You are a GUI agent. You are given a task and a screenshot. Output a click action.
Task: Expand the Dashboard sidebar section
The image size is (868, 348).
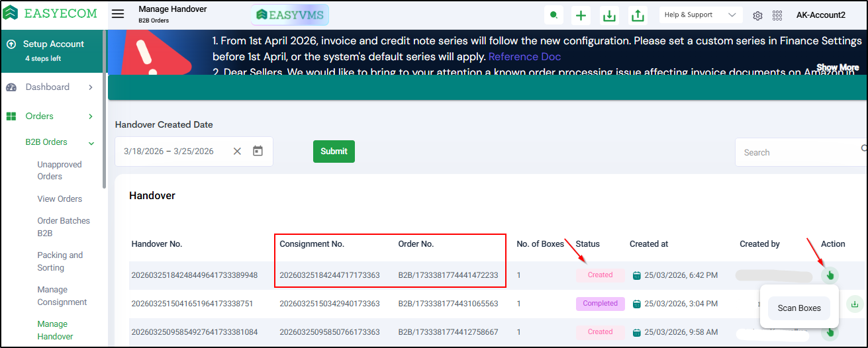coord(91,87)
